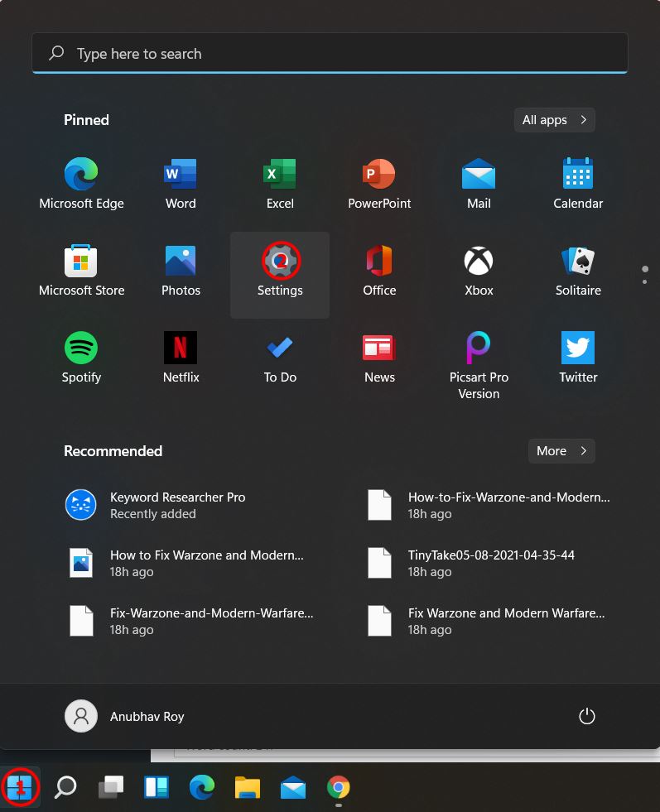Open the Twitter app
The image size is (660, 812).
point(578,358)
